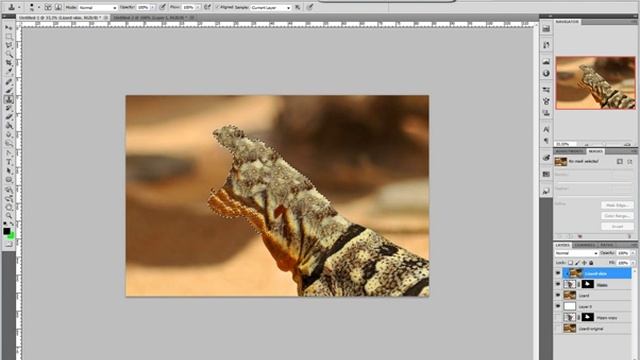
Task: Select the Blur tool
Action: click(9, 134)
